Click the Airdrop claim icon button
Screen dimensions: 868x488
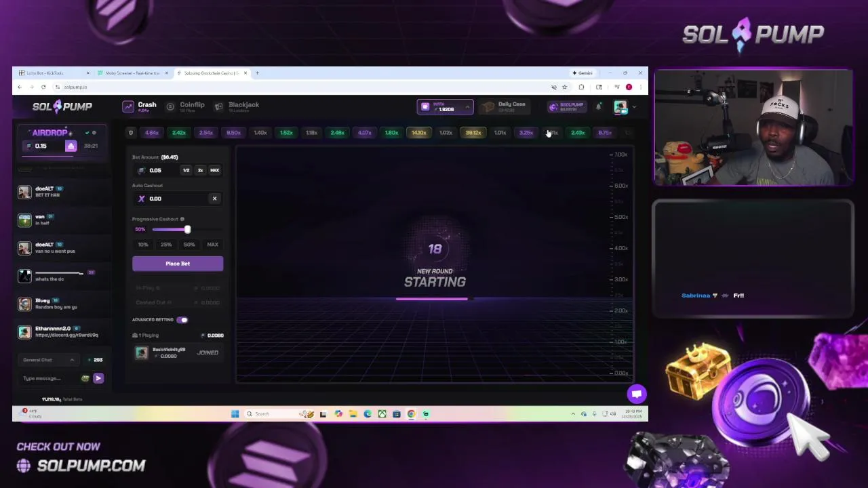(71, 146)
